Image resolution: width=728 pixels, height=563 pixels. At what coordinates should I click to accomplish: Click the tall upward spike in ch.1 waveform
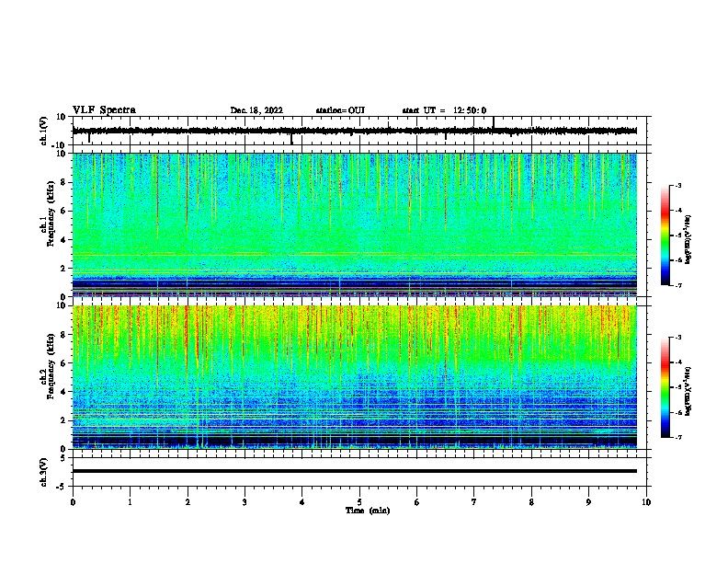tap(493, 122)
